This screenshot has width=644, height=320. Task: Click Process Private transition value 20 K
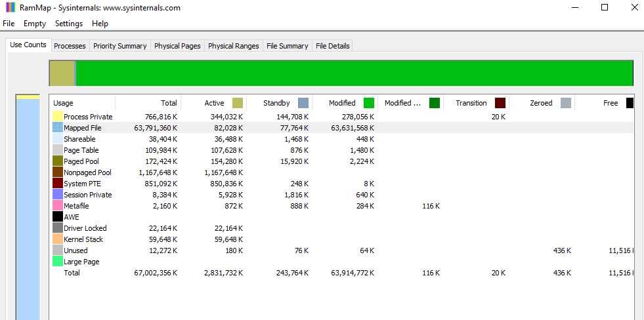point(498,117)
